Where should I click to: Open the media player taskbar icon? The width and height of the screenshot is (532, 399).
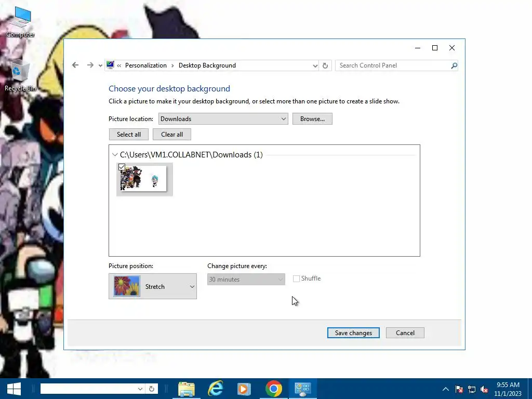coord(244,389)
